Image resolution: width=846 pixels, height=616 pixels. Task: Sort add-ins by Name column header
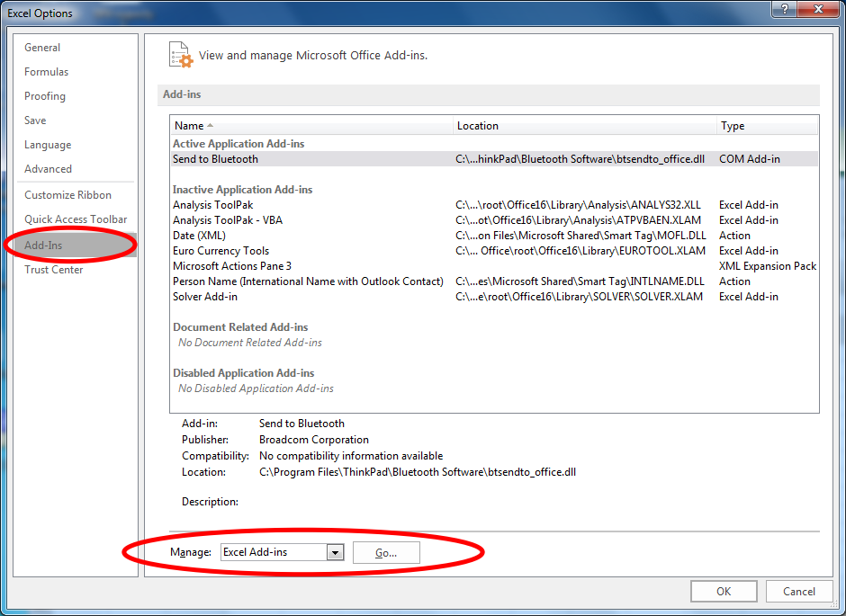[x=311, y=126]
